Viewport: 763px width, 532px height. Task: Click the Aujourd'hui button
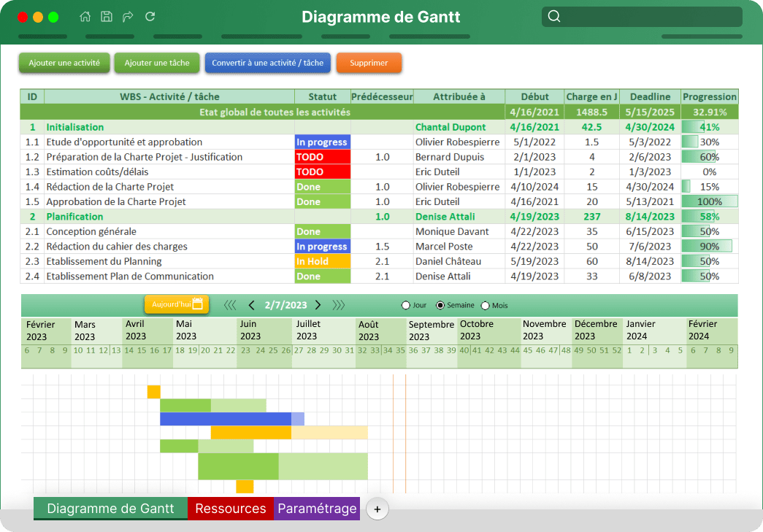coord(177,304)
